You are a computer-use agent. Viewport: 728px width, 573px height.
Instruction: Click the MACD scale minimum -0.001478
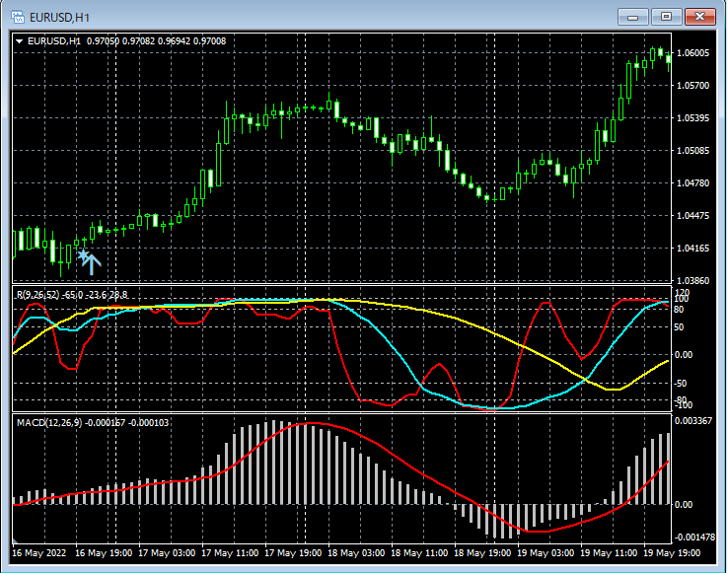click(x=694, y=537)
